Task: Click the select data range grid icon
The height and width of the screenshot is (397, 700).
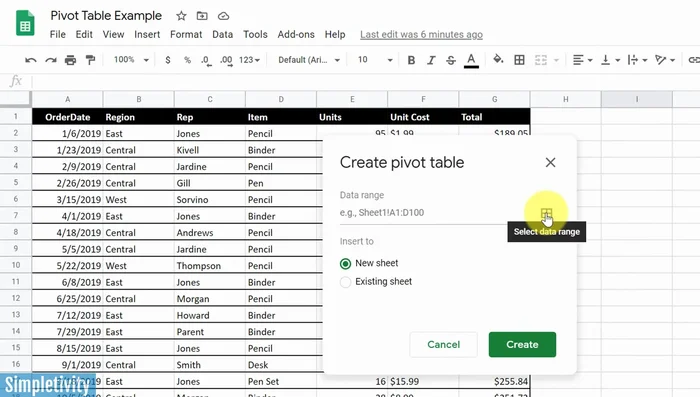Action: click(x=546, y=213)
